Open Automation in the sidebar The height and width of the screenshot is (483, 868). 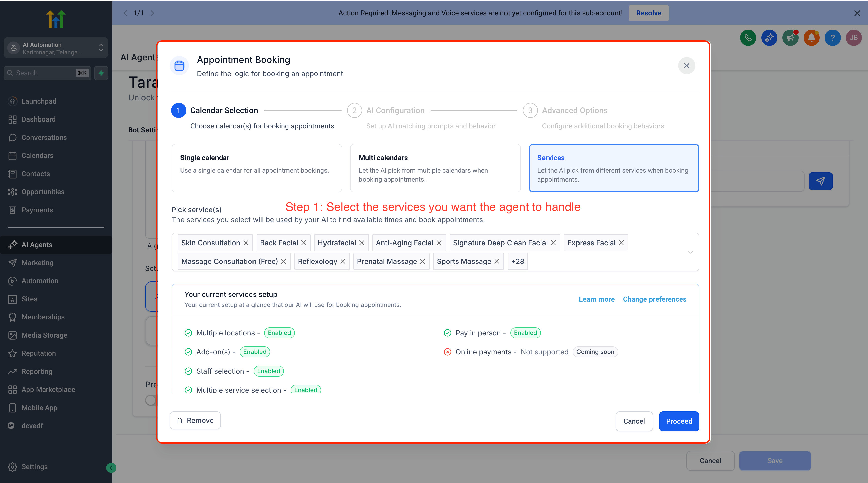[56, 281]
